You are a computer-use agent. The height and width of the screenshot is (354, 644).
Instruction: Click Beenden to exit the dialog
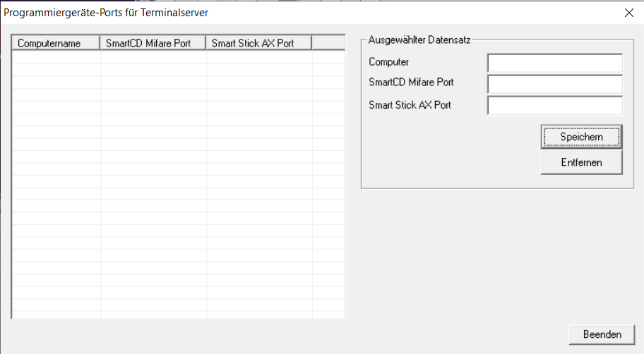(602, 334)
